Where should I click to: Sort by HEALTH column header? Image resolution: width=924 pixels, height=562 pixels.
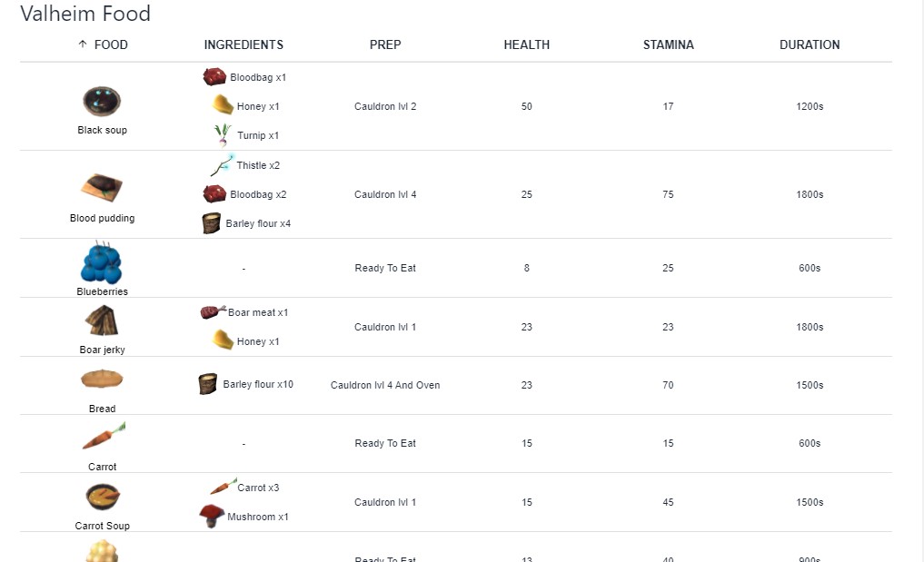[527, 44]
